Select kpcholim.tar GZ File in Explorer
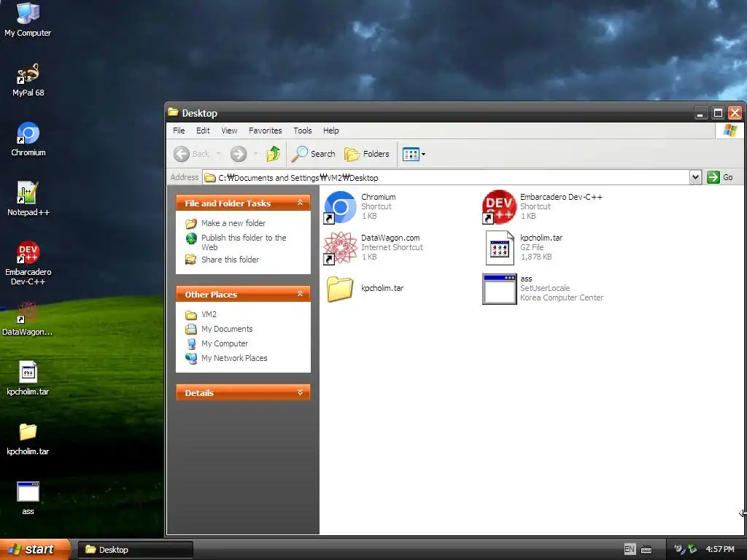 click(524, 248)
